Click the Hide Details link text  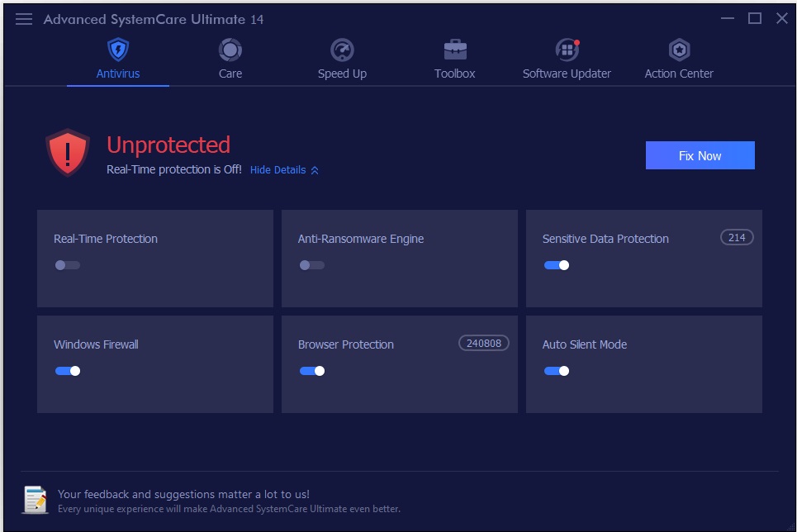[278, 170]
